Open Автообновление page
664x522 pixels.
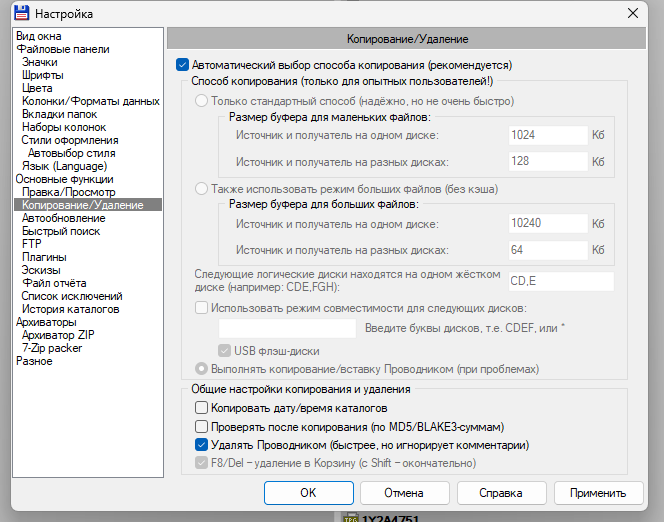[64, 218]
